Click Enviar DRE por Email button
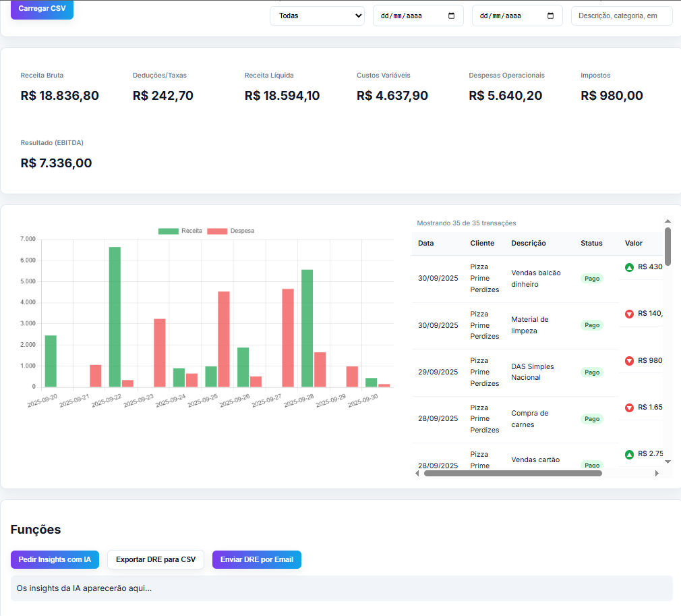This screenshot has height=616, width=681. click(x=256, y=559)
